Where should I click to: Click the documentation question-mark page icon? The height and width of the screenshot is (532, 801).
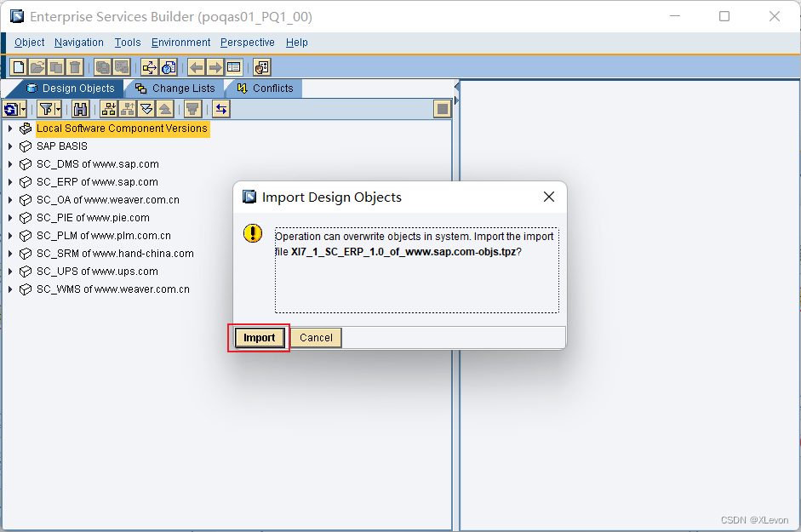(168, 67)
